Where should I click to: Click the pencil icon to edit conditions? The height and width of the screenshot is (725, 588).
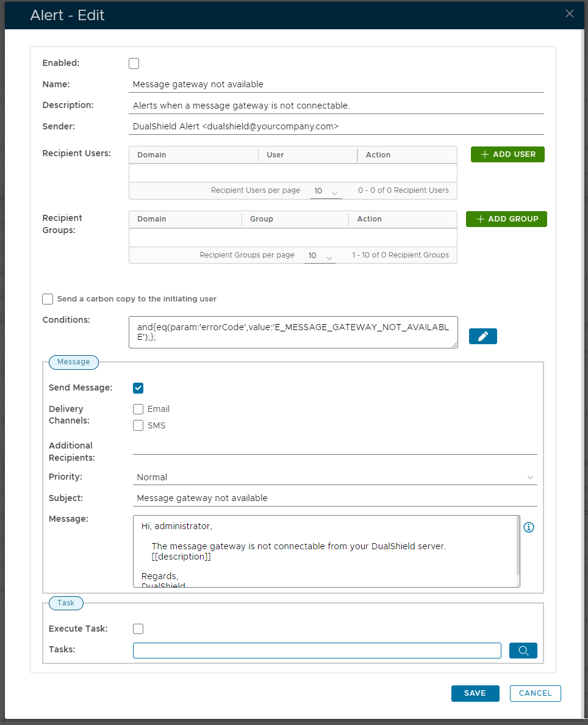click(482, 336)
